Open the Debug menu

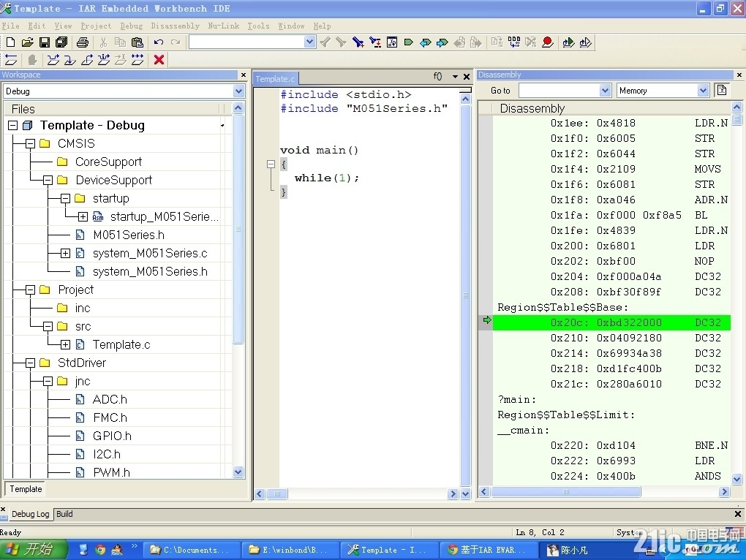[132, 26]
